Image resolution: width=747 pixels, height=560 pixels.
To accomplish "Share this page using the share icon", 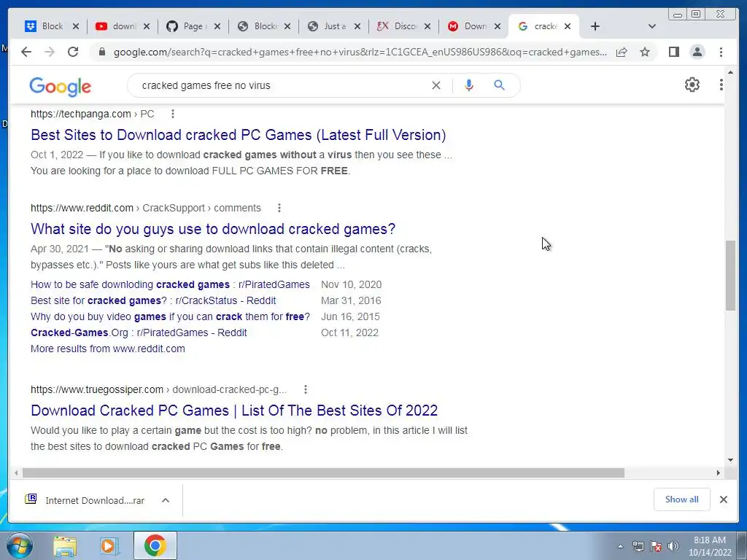I will tap(622, 52).
